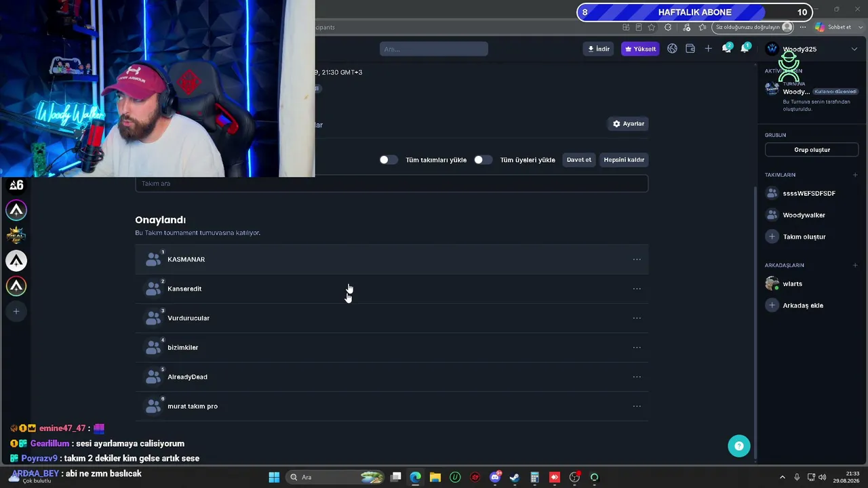Image resolution: width=868 pixels, height=488 pixels.
Task: Open options menu for murat takım pro
Action: tap(637, 406)
